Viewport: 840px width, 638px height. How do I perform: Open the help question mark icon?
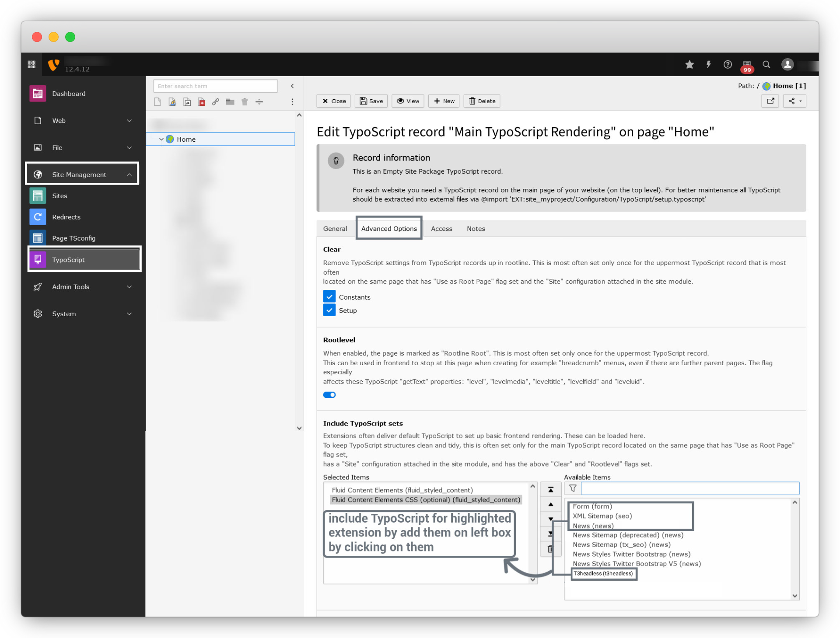coord(727,65)
